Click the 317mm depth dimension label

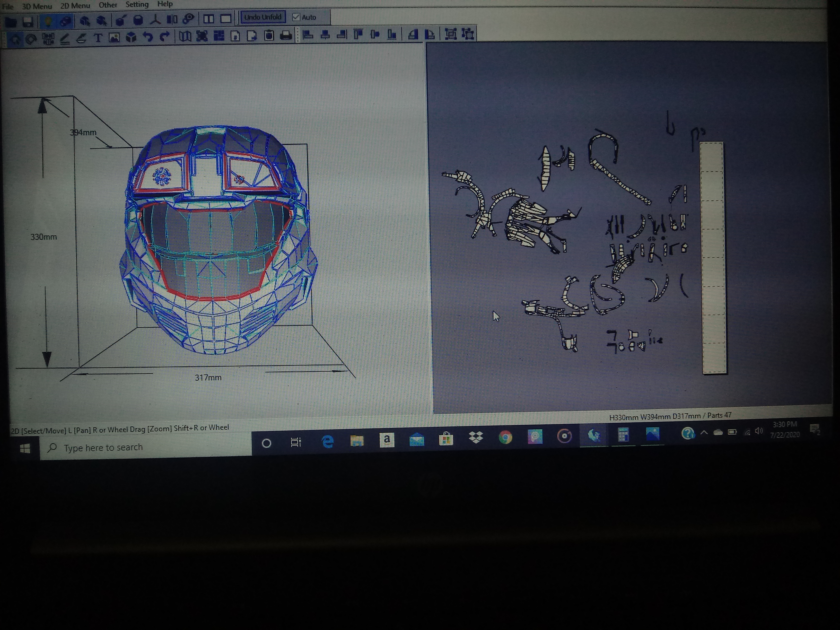pyautogui.click(x=208, y=378)
